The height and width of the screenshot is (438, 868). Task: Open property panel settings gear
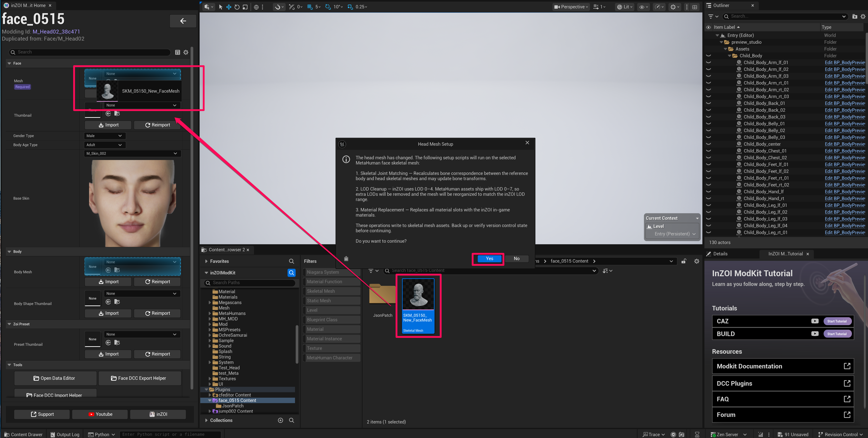point(186,52)
